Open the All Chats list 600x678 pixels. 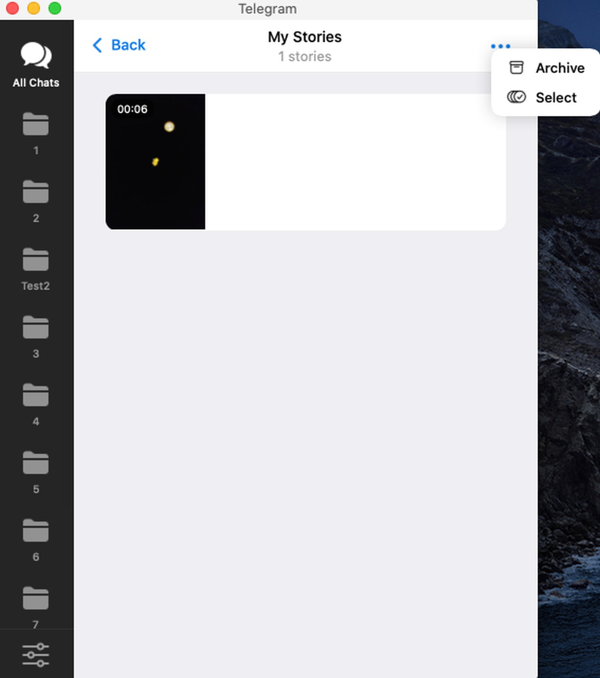point(36,65)
